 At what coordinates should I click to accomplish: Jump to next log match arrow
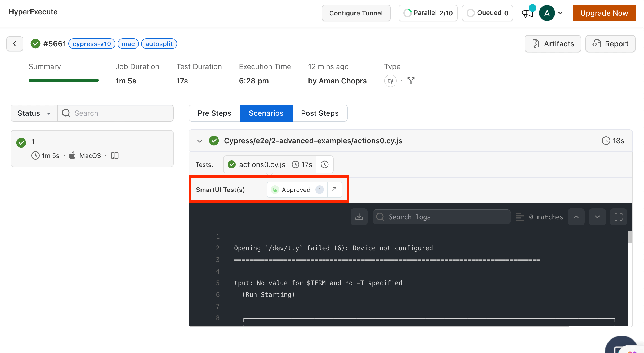coord(597,217)
